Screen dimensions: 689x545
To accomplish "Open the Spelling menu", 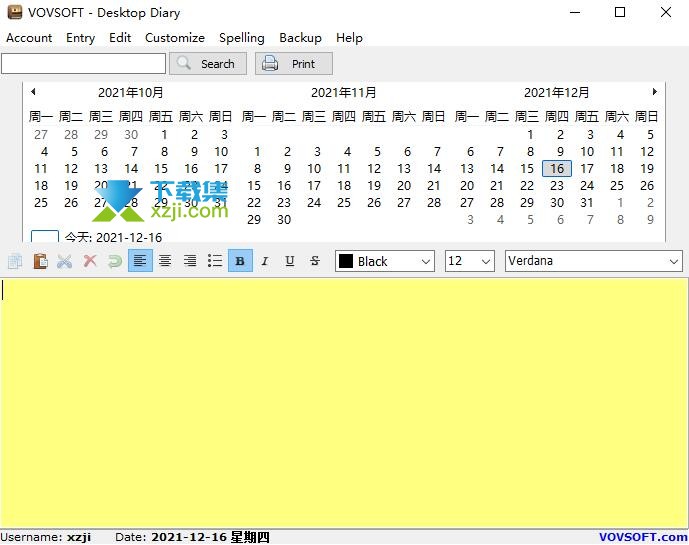I will 242,38.
